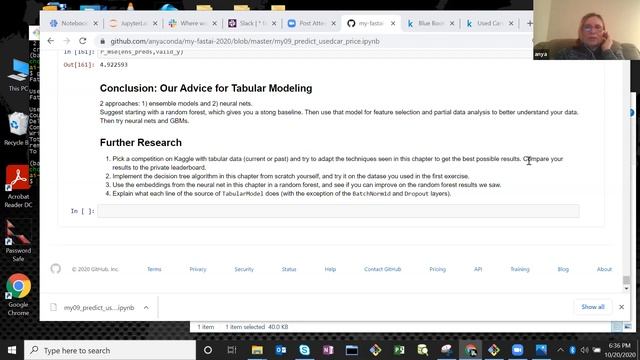This screenshot has height=360, width=640.
Task: Click the scrollbar down arrow
Action: click(x=627, y=289)
